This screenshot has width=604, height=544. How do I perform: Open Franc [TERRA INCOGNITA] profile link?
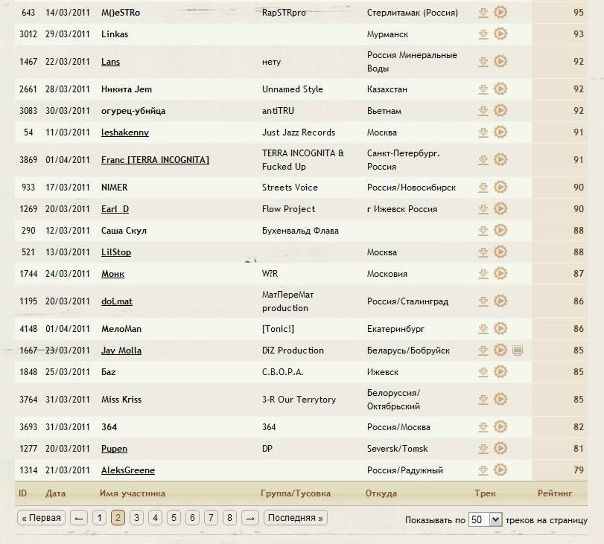click(x=154, y=159)
